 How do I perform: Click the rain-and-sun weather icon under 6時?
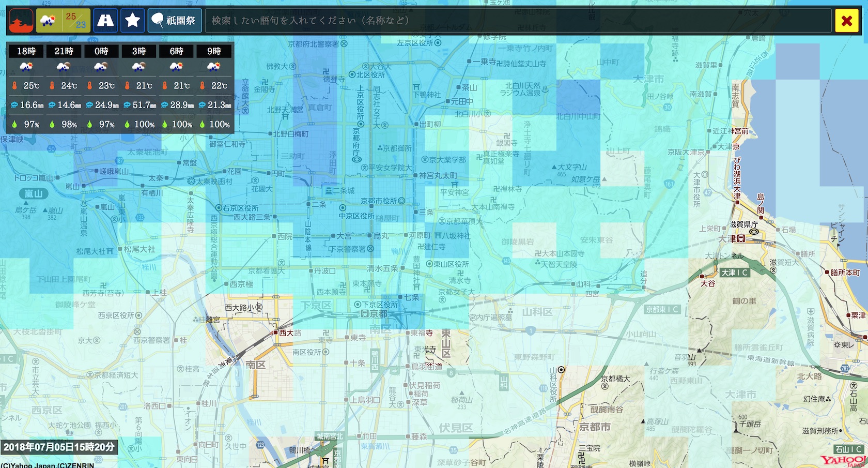(176, 66)
